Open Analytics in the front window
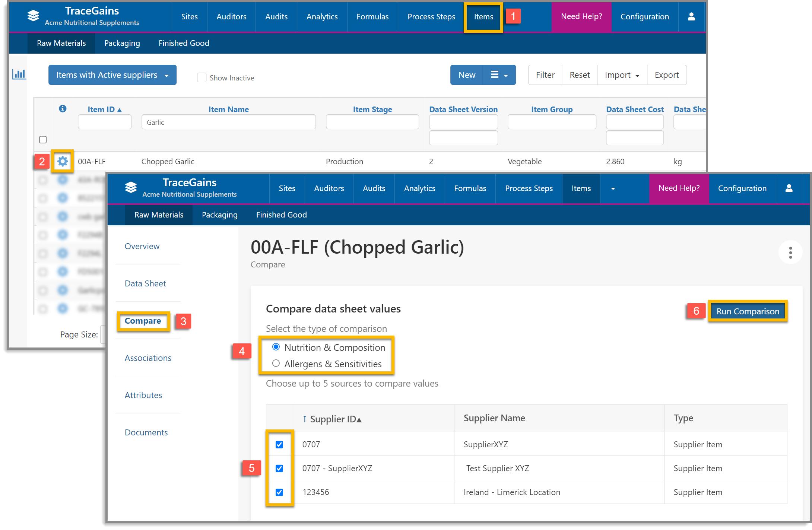 420,188
